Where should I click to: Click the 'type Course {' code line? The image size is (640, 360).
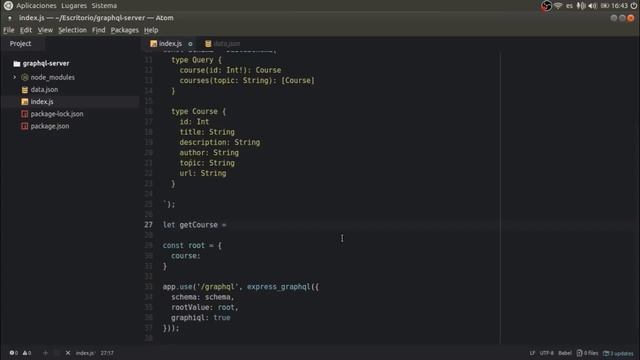(x=198, y=111)
